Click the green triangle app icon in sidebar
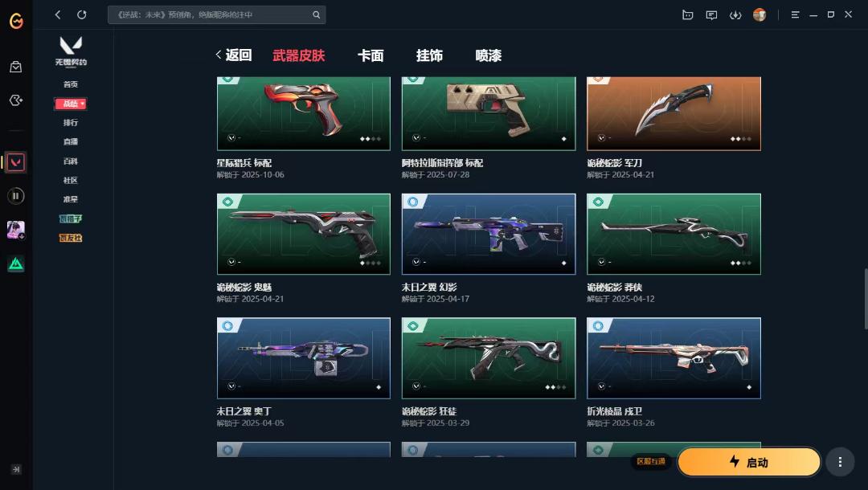Viewport: 868px width, 490px height. 15,263
